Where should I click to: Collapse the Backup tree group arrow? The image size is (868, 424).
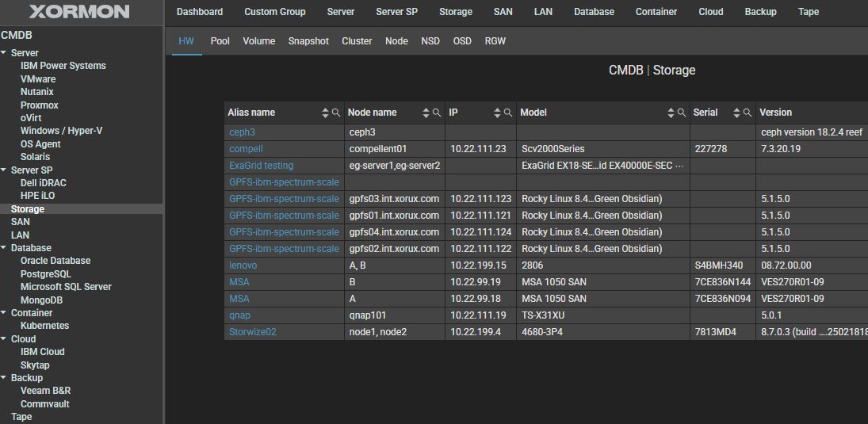5,378
